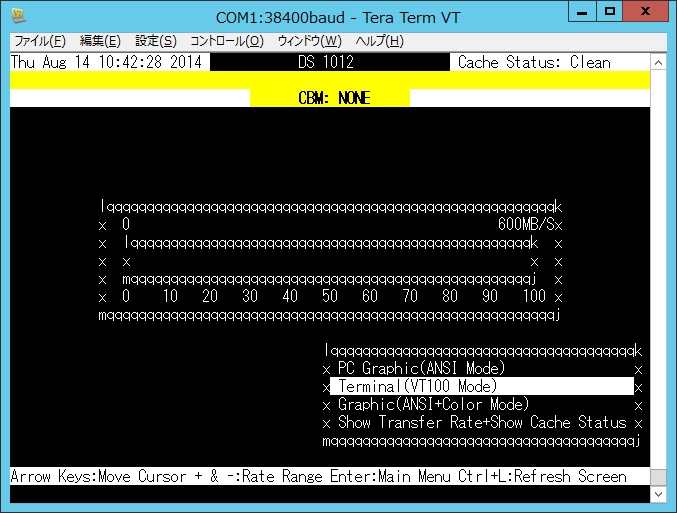Viewport: 677px width, 513px height.
Task: Open the ファイル(F) menu
Action: pos(40,41)
